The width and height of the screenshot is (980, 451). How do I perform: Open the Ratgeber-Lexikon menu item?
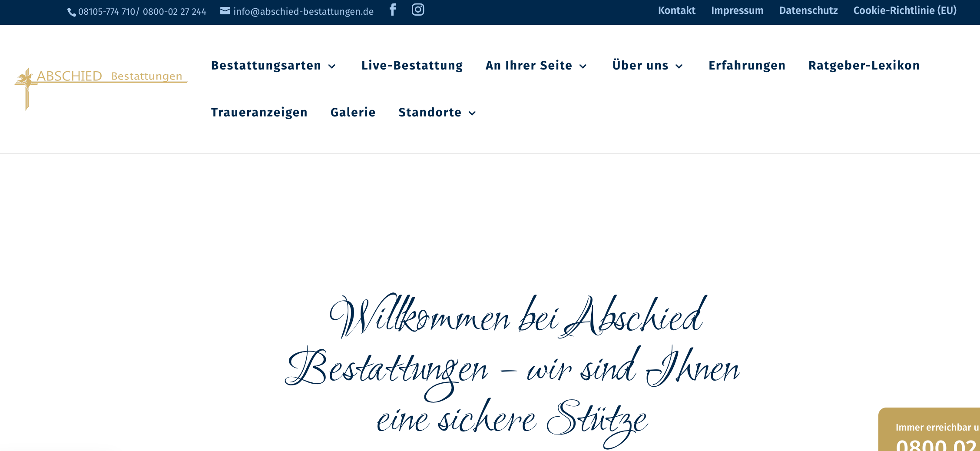coord(864,65)
